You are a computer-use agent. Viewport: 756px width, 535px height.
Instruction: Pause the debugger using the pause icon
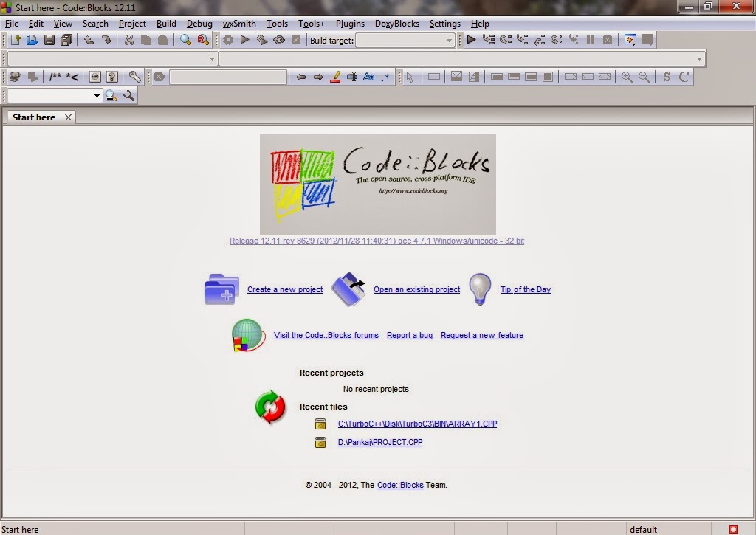click(x=591, y=40)
